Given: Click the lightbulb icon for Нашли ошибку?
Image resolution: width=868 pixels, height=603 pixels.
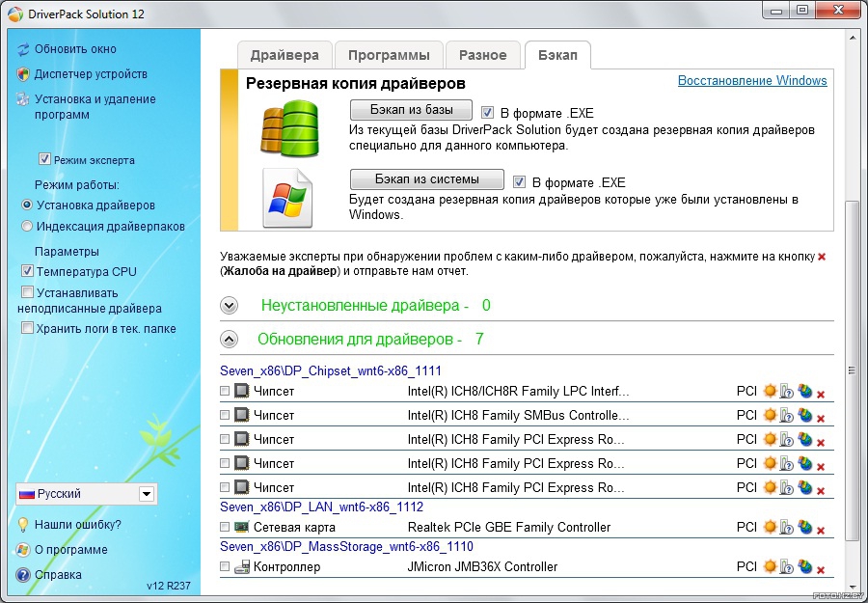Looking at the screenshot, I should (x=23, y=525).
